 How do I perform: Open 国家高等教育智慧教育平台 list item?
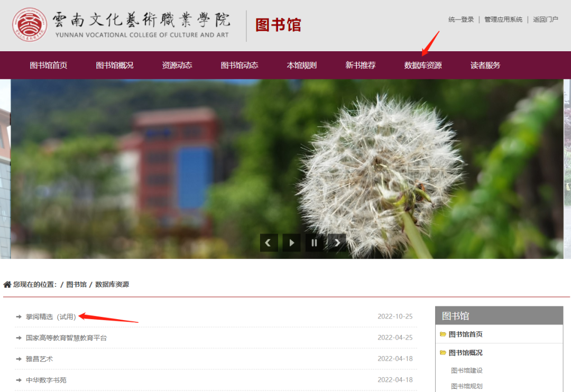66,338
